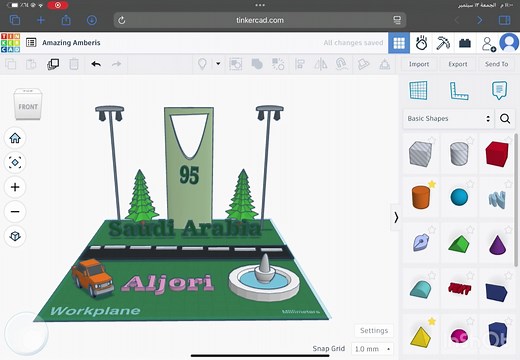
Task: Undo the last action
Action: pyautogui.click(x=96, y=64)
